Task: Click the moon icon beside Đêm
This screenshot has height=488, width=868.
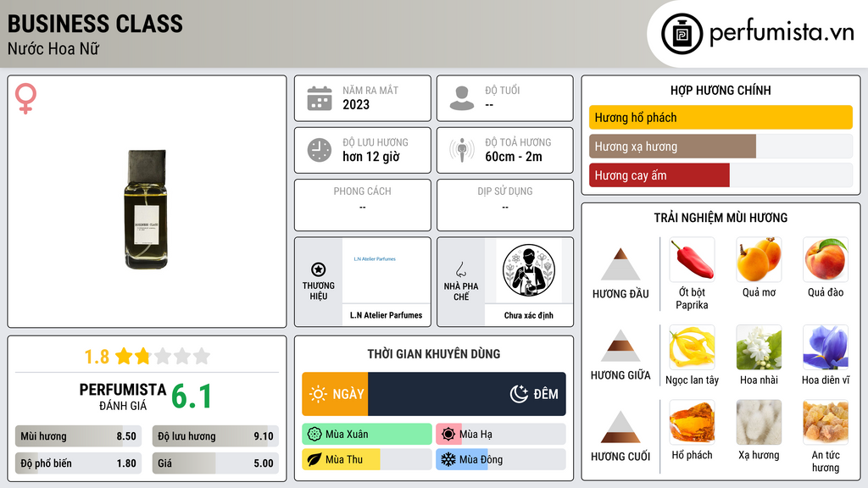Action: pyautogui.click(x=519, y=394)
